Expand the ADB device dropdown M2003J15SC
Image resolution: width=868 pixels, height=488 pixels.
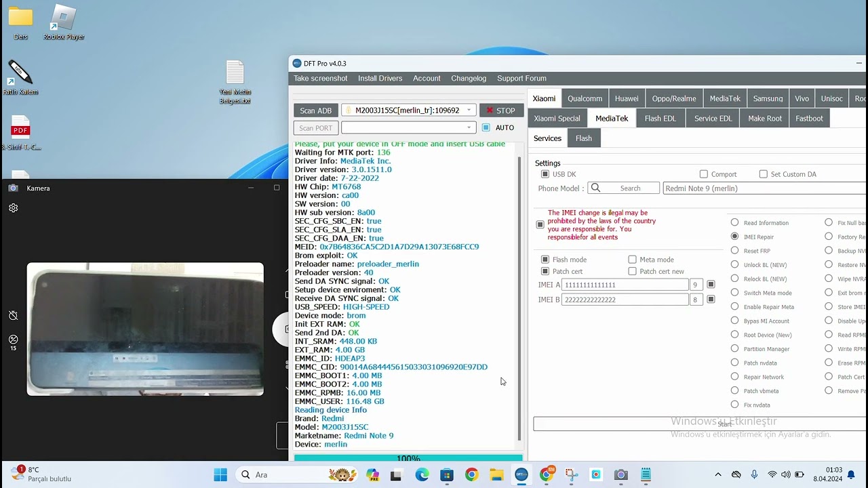(408, 110)
